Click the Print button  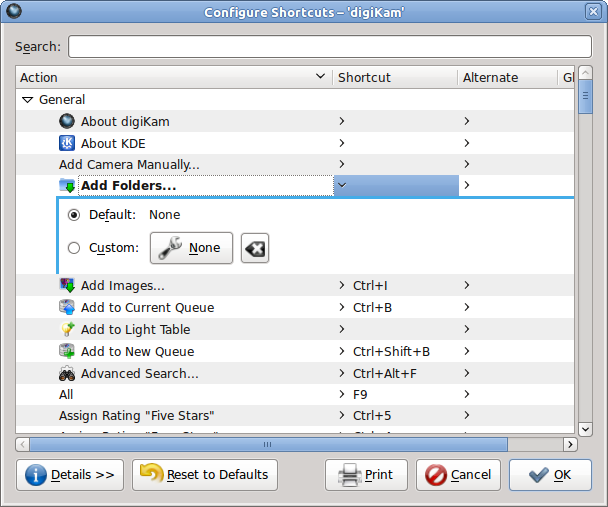point(366,475)
